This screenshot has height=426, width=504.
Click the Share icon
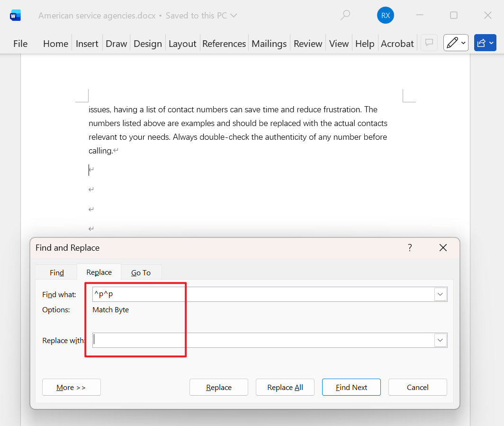coord(482,43)
